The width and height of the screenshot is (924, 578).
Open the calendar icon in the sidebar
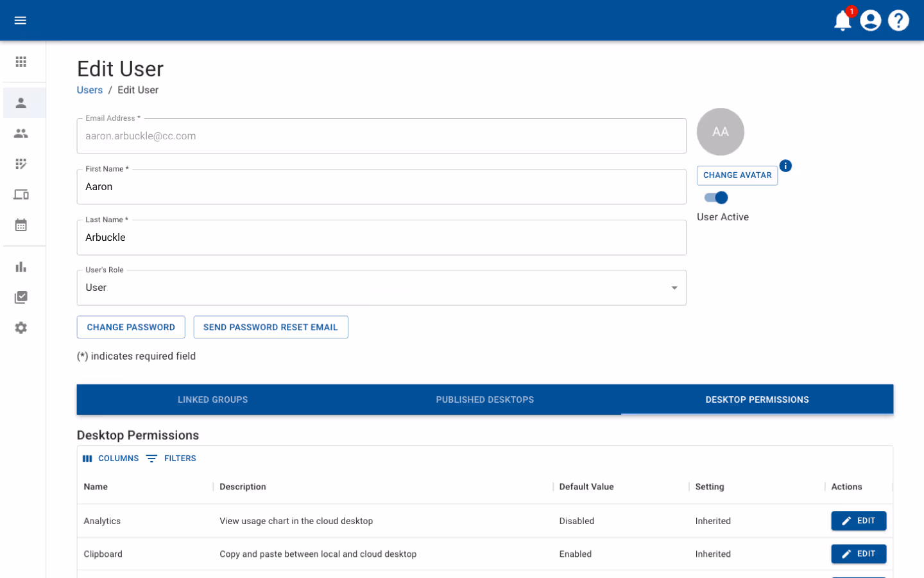(x=21, y=225)
